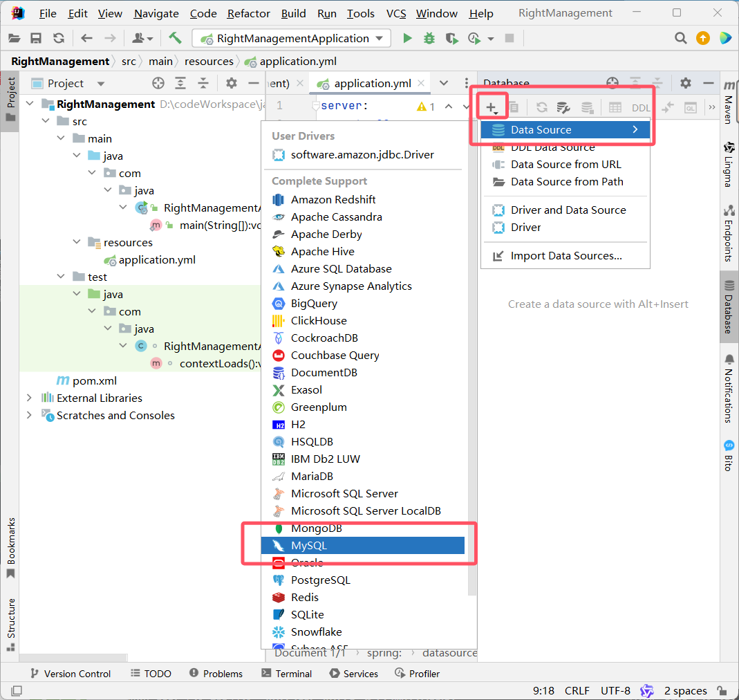Open Project panel settings gear
Screen dimensions: 739x700
pyautogui.click(x=231, y=84)
